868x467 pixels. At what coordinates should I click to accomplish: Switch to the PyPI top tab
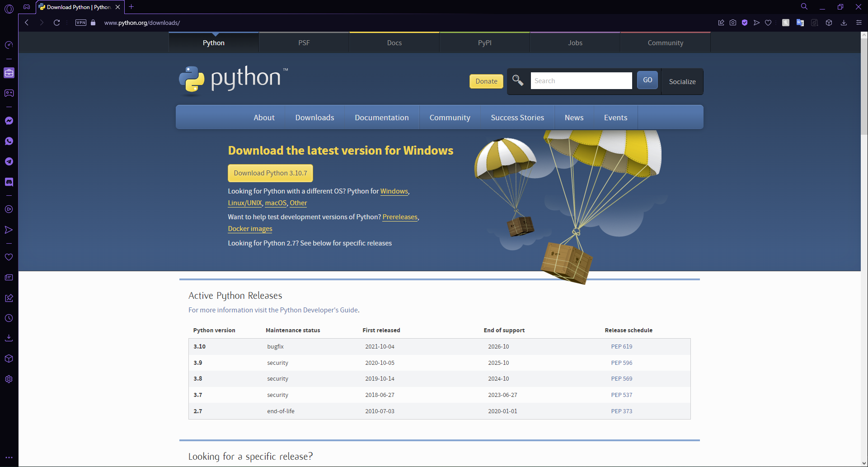pyautogui.click(x=485, y=42)
